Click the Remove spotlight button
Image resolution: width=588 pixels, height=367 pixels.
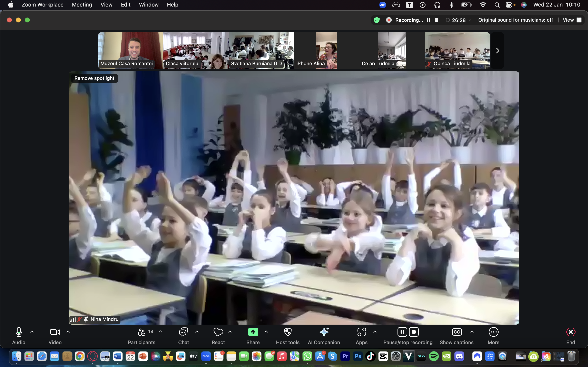coord(94,78)
